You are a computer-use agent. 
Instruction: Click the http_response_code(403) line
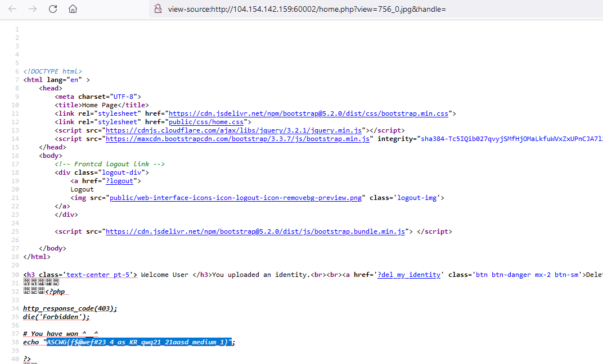pos(70,308)
